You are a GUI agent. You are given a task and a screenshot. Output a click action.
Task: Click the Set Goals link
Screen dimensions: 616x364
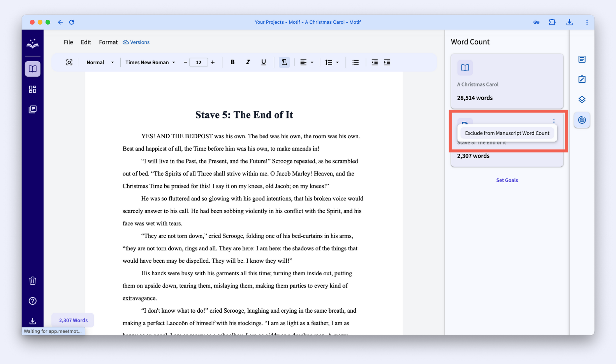(507, 180)
